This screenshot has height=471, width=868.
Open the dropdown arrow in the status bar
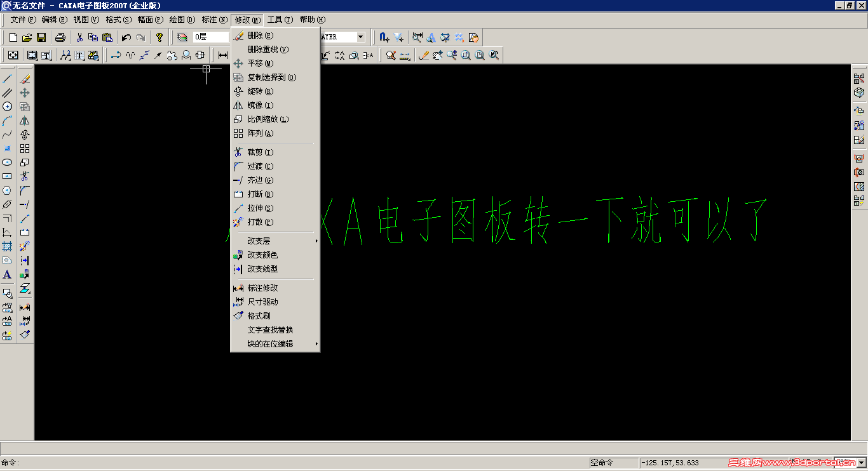tap(862, 463)
